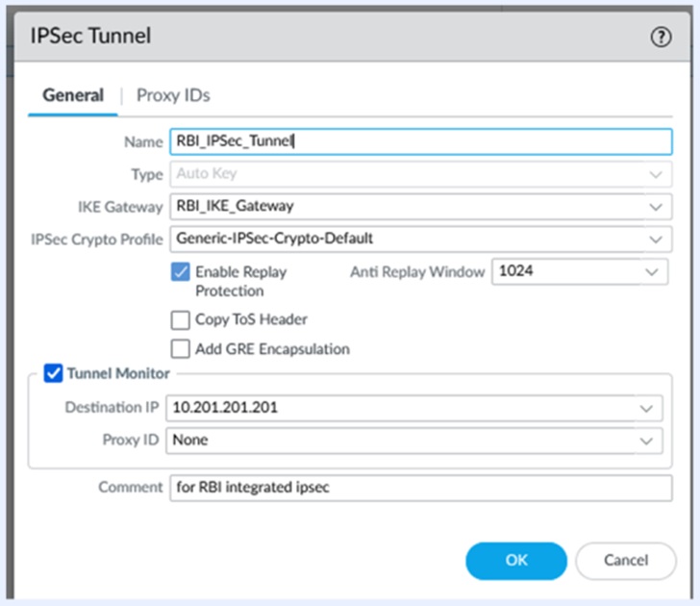
Task: Click the Anti Replay Window chevron arrow
Action: 651,272
